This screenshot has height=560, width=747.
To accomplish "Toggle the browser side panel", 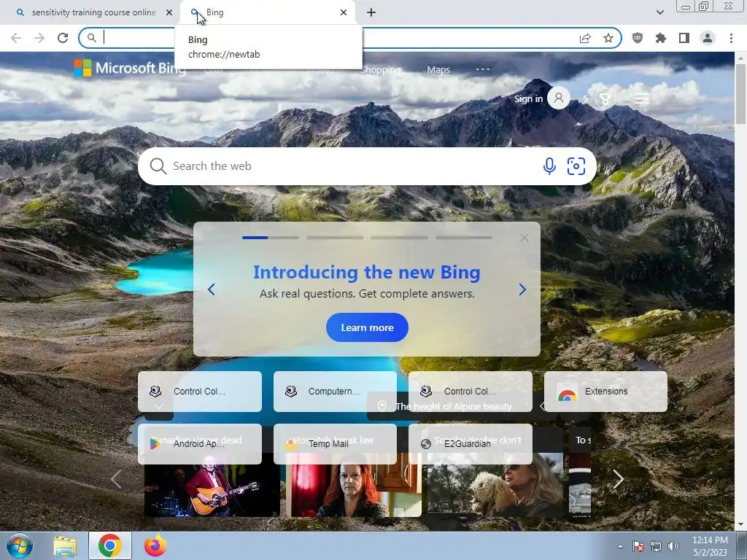I will [684, 38].
